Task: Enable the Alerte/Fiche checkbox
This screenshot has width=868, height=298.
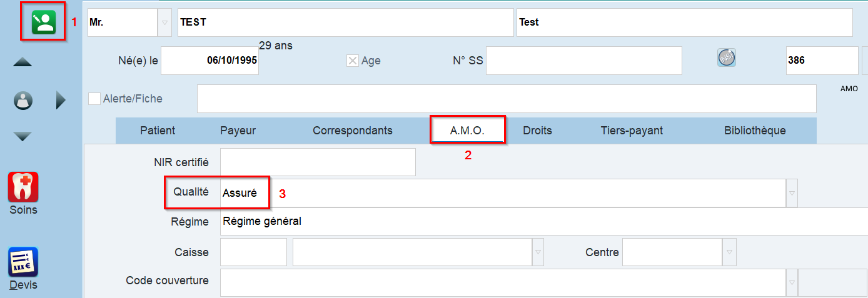Action: [x=94, y=99]
